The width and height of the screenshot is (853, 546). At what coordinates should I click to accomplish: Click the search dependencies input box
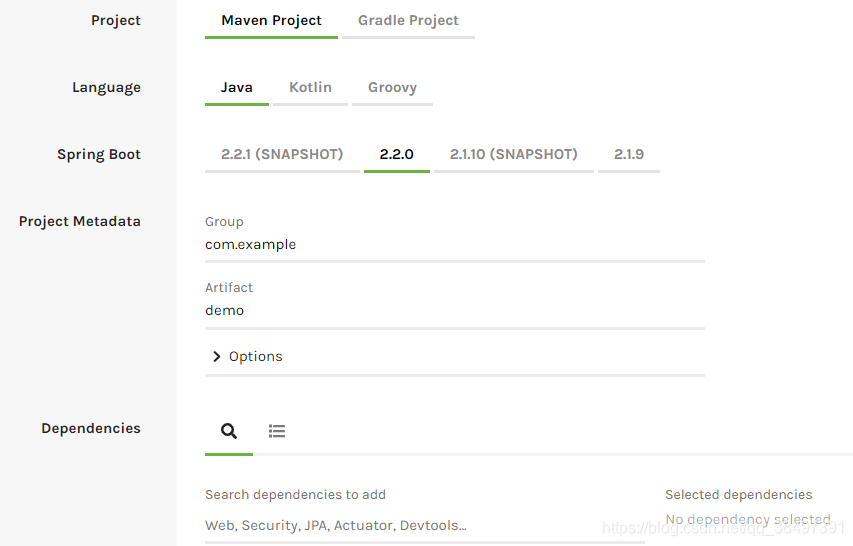424,526
